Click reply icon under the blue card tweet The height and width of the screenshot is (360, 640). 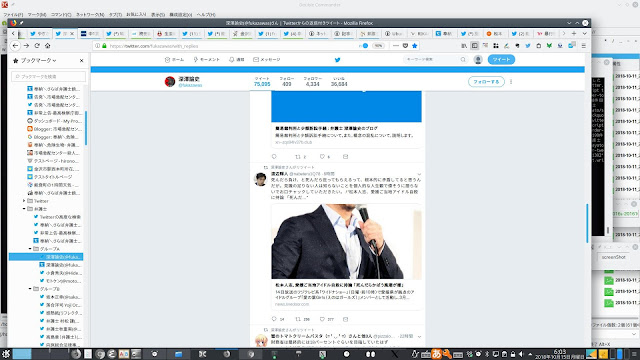[274, 157]
